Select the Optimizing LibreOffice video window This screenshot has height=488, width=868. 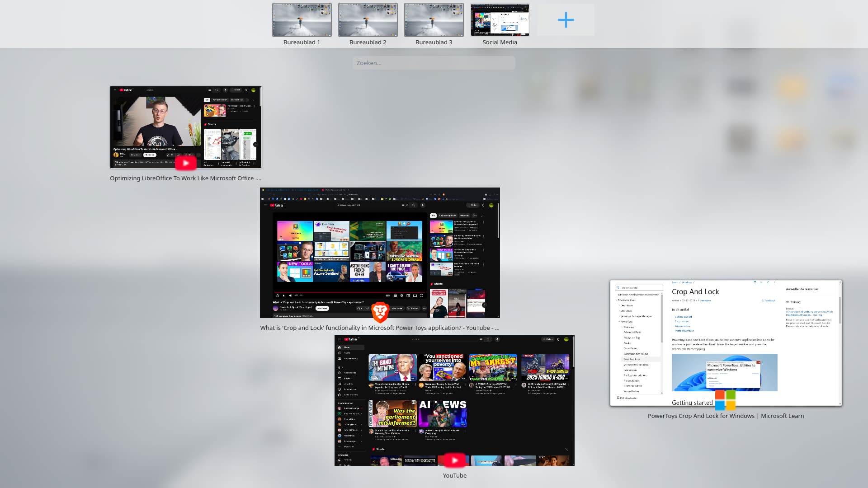pos(185,127)
